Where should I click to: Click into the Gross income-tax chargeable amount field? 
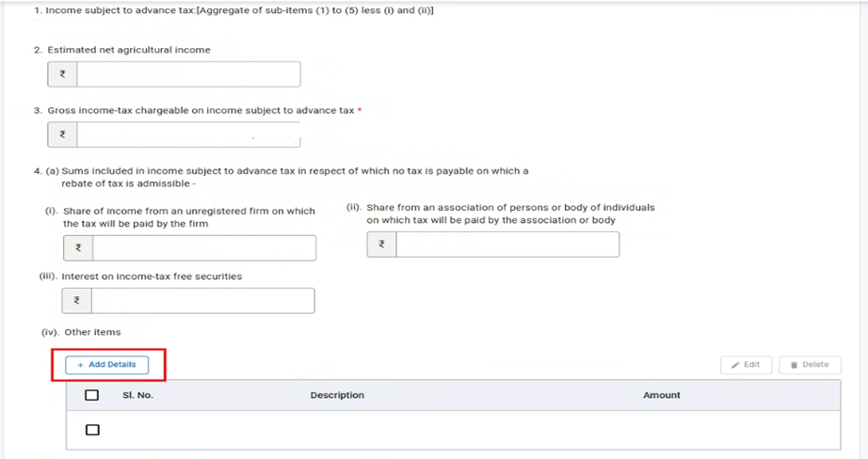(188, 135)
